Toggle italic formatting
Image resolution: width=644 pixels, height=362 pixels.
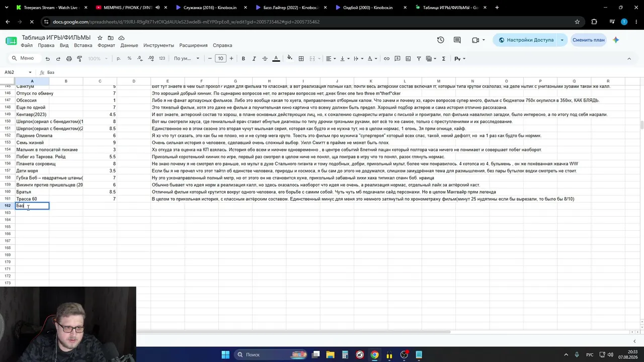click(254, 59)
